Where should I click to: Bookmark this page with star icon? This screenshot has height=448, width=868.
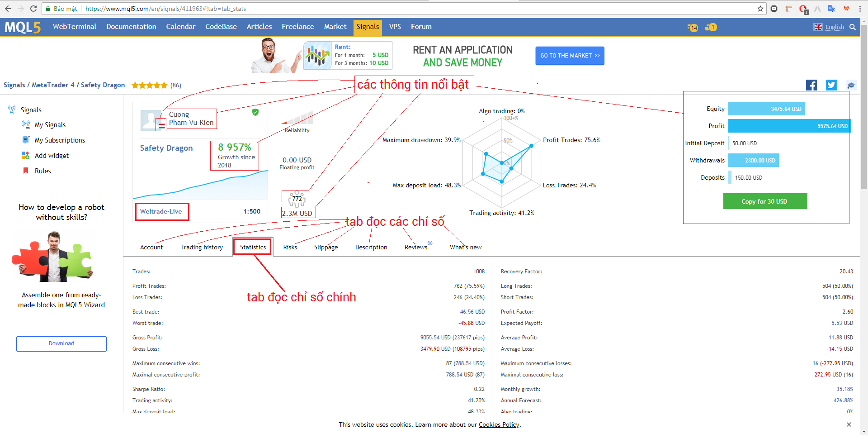pos(760,9)
